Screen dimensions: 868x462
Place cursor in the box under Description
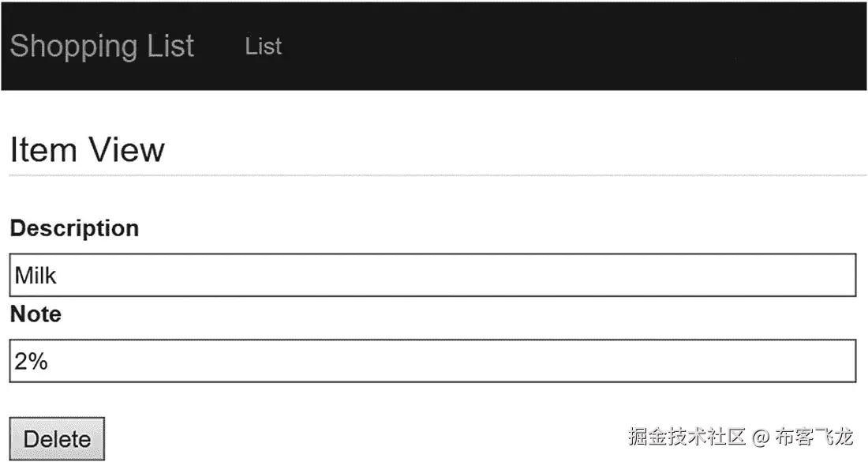pos(432,275)
